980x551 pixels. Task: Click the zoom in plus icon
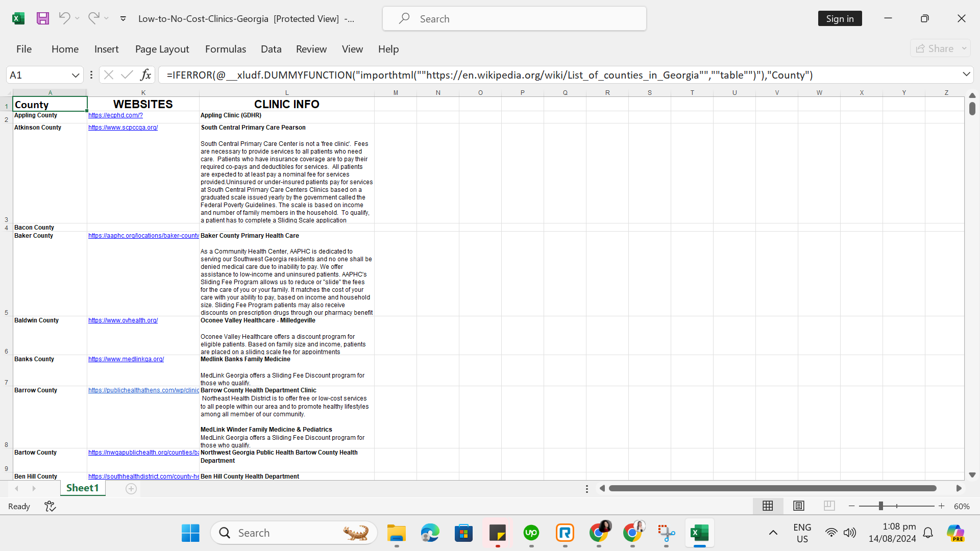[x=942, y=506]
